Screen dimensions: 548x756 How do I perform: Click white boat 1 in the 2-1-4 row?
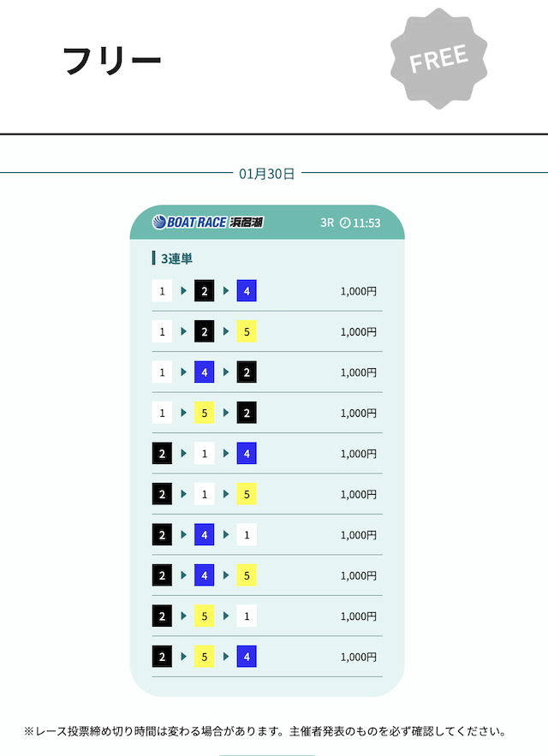[205, 454]
